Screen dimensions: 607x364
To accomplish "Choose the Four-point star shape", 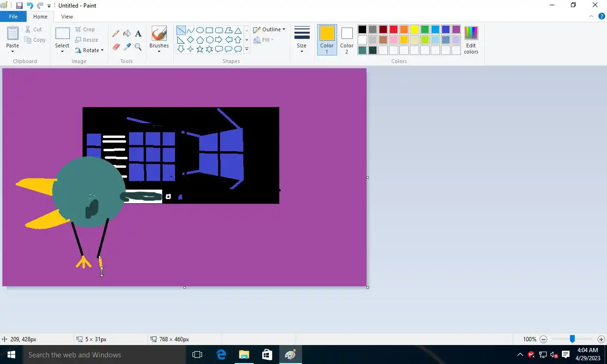I will pyautogui.click(x=191, y=49).
